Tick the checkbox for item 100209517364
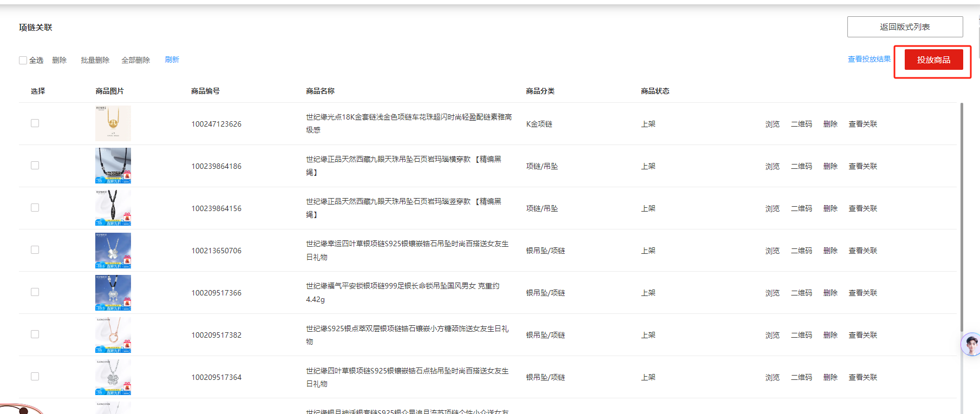The width and height of the screenshot is (980, 414). pos(35,377)
